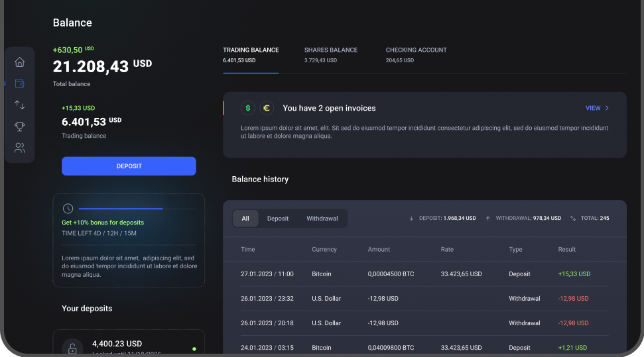Switch to the CHECKING ACCOUNT tab
The image size is (644, 357).
(x=416, y=55)
